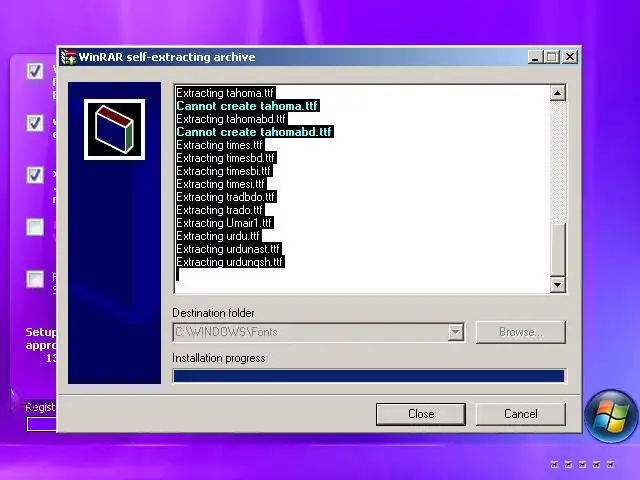Toggle the third checked box in setup window
This screenshot has height=480, width=640.
point(35,175)
